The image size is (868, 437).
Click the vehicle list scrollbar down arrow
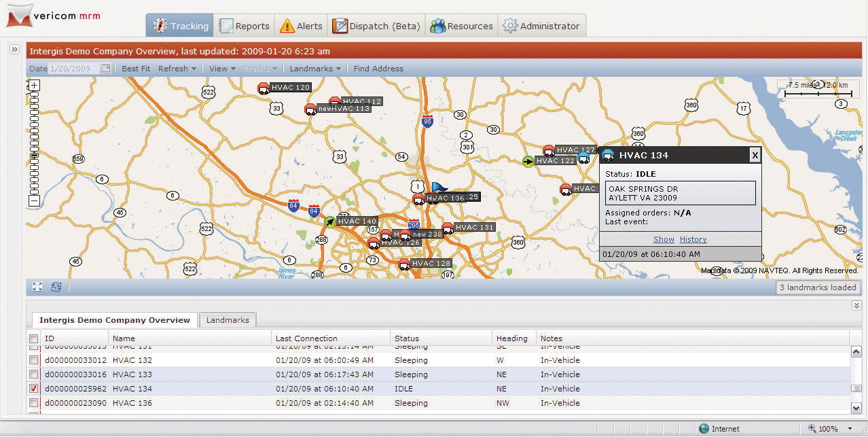[x=856, y=408]
